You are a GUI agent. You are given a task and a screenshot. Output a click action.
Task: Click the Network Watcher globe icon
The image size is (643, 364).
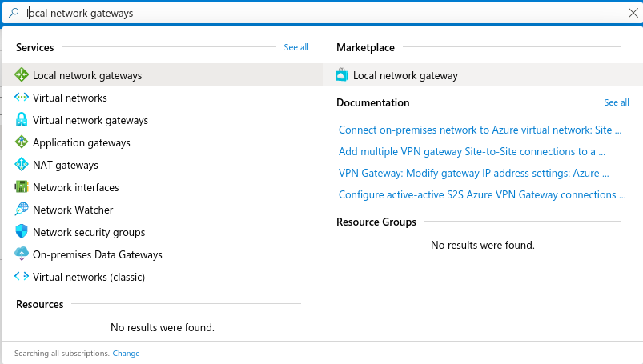(x=22, y=209)
